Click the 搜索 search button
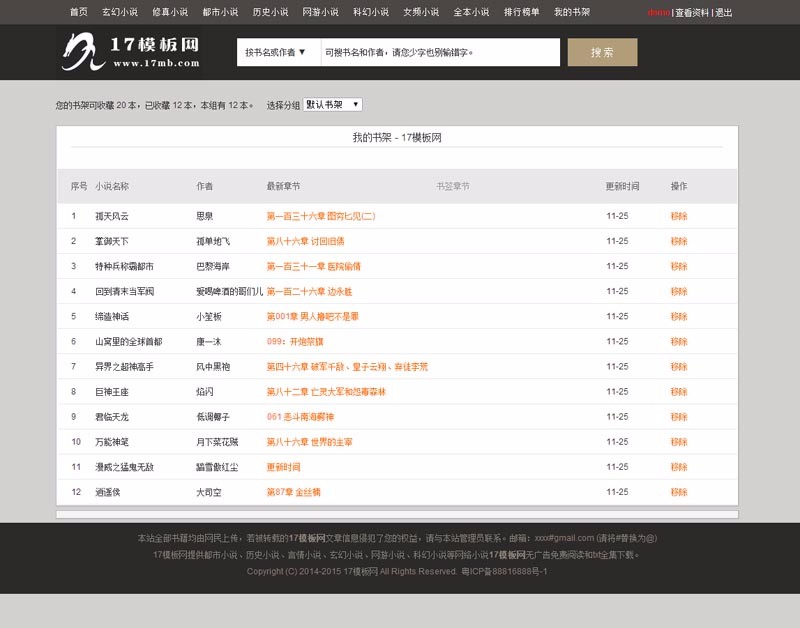Image resolution: width=800 pixels, height=628 pixels. [603, 52]
